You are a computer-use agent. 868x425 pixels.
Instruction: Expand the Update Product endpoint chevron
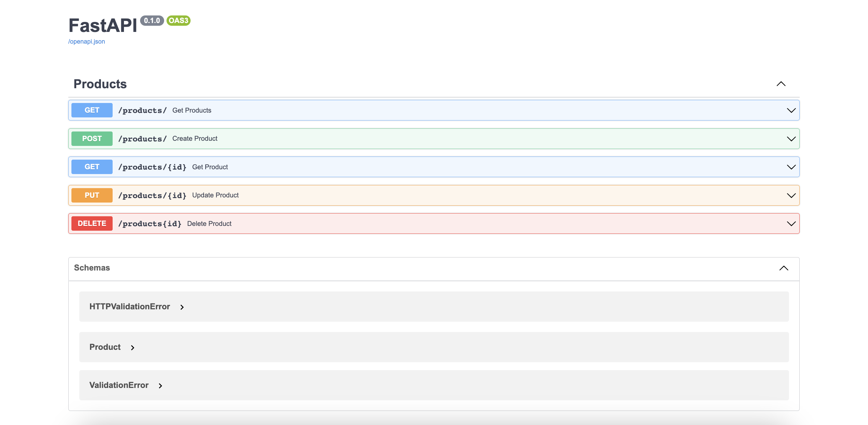click(791, 196)
